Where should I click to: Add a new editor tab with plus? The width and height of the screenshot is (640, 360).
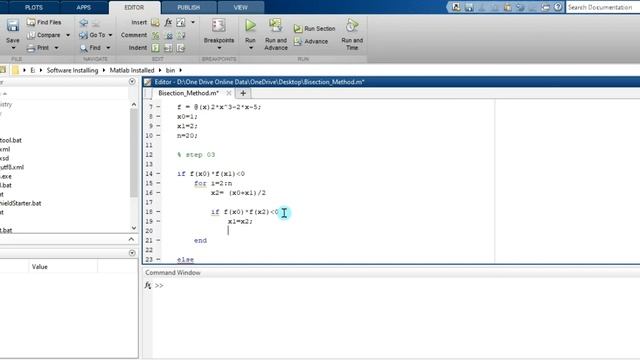pyautogui.click(x=243, y=93)
